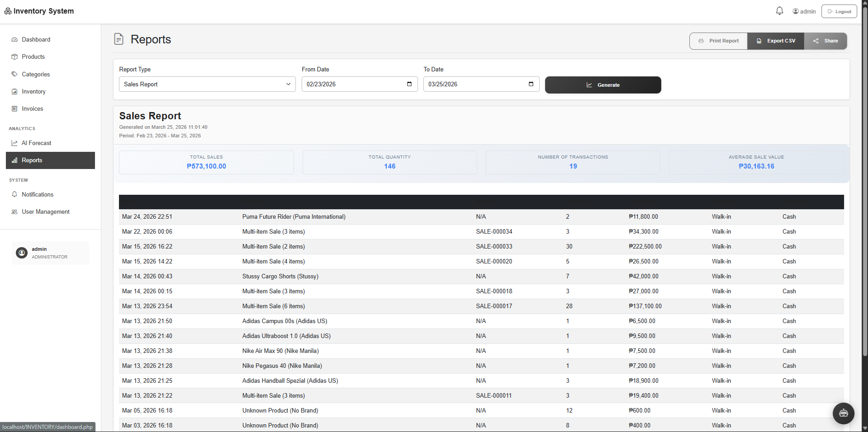Click the admin user profile icon
Image resolution: width=868 pixels, height=432 pixels.
click(x=796, y=11)
